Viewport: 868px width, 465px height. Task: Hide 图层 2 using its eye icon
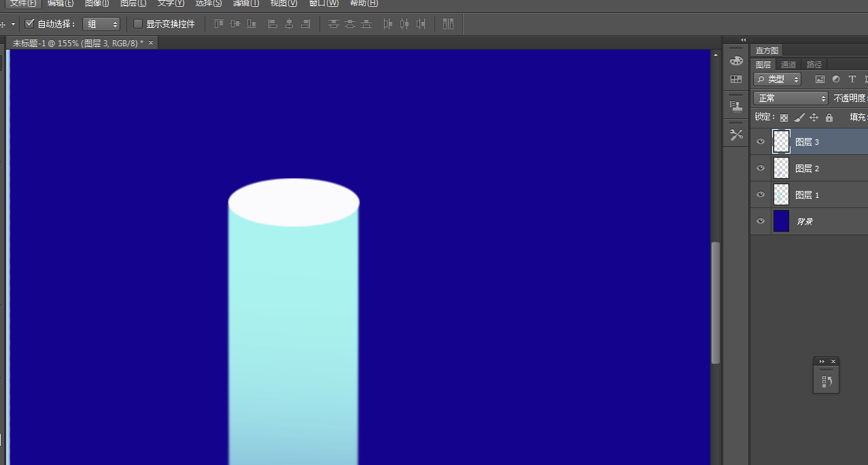coord(761,168)
